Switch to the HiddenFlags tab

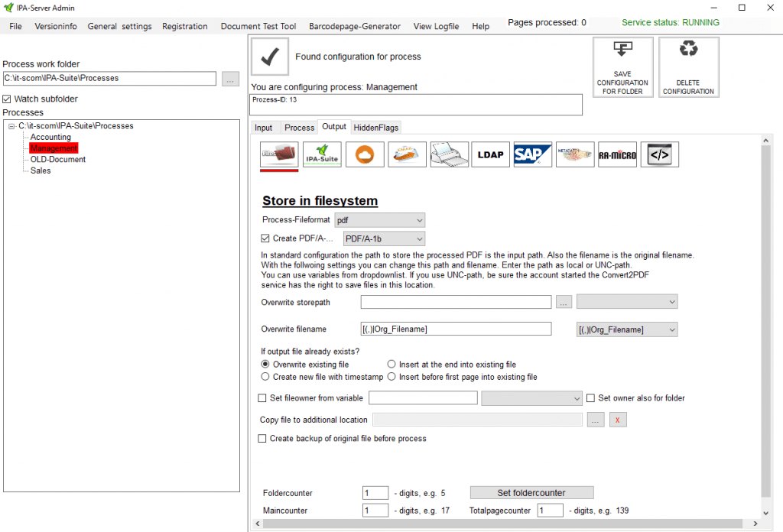pyautogui.click(x=375, y=127)
